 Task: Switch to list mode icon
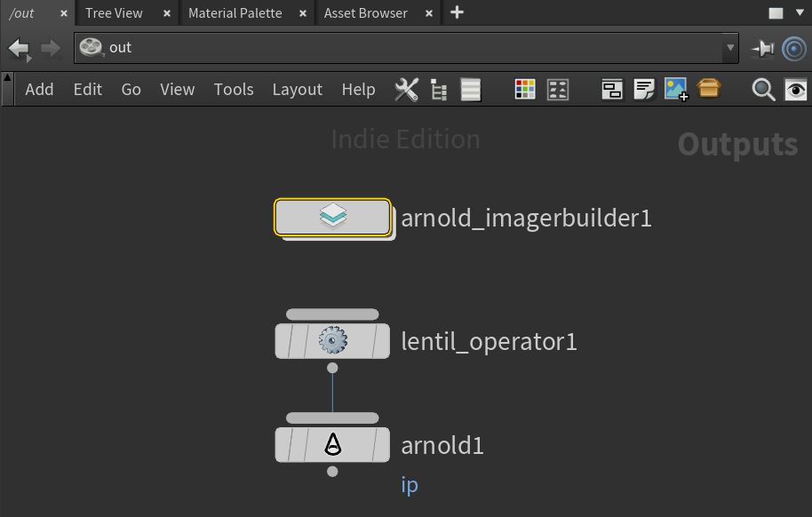(x=471, y=90)
